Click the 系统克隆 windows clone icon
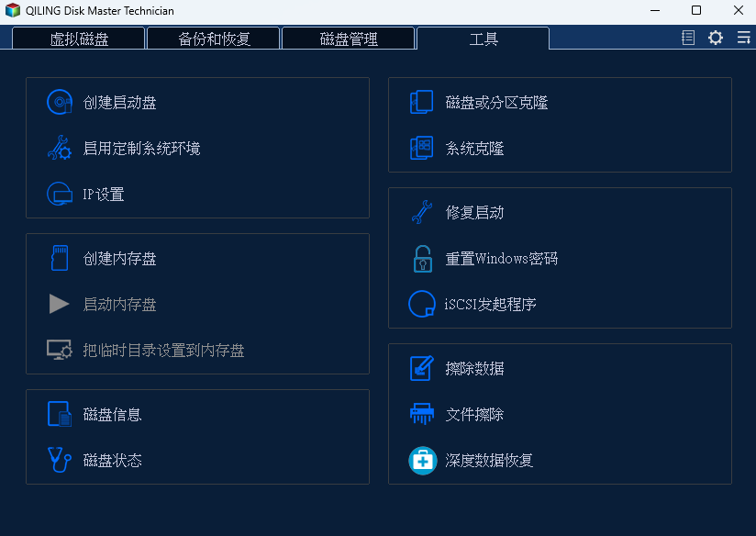This screenshot has width=756, height=536. point(421,148)
